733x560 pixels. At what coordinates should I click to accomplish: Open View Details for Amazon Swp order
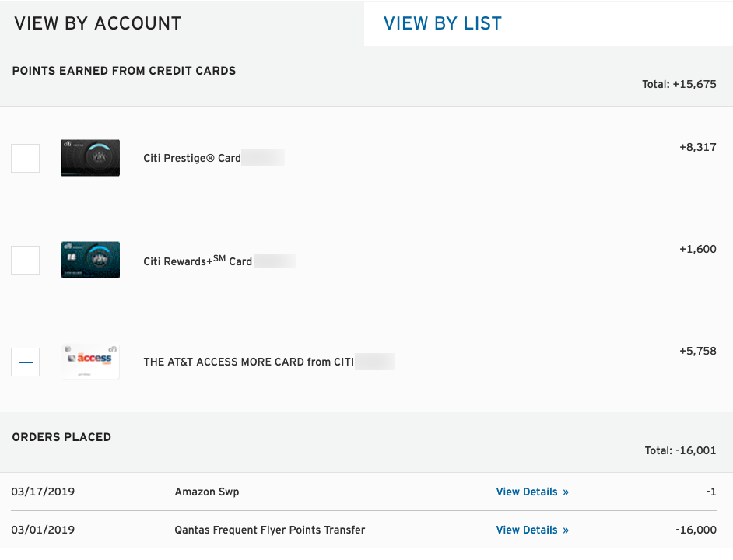pos(532,492)
